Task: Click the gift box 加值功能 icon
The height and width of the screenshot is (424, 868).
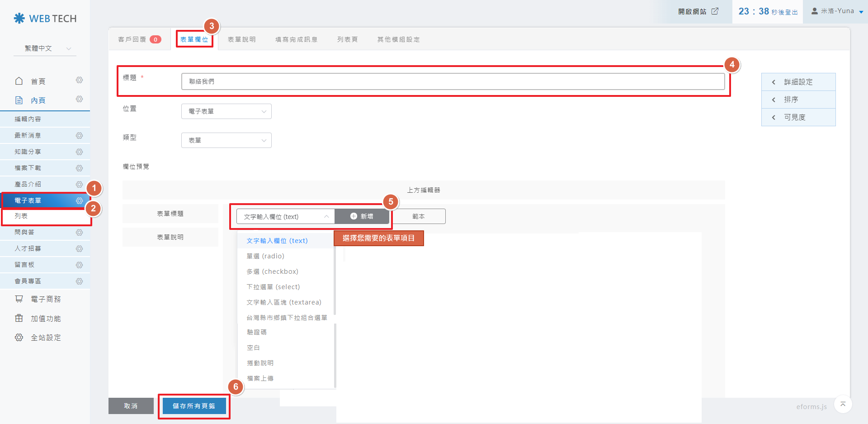Action: click(19, 319)
